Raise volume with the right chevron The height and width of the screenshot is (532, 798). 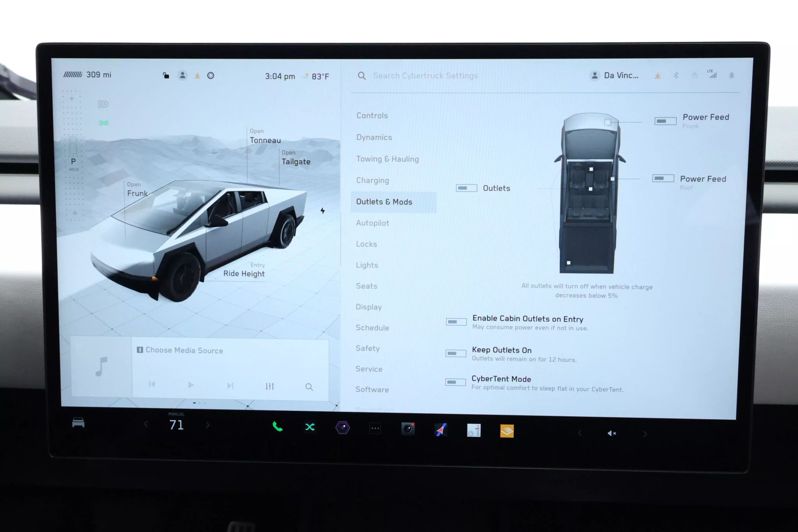pos(645,434)
